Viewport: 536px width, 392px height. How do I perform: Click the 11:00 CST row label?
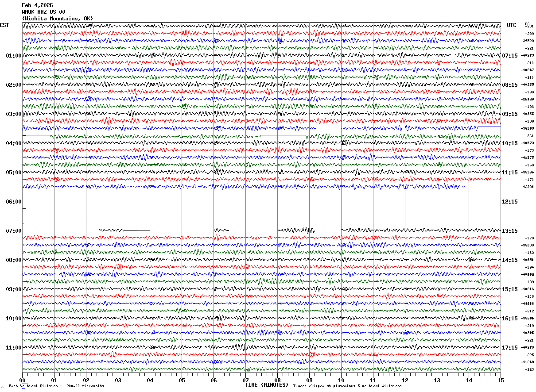(13, 348)
